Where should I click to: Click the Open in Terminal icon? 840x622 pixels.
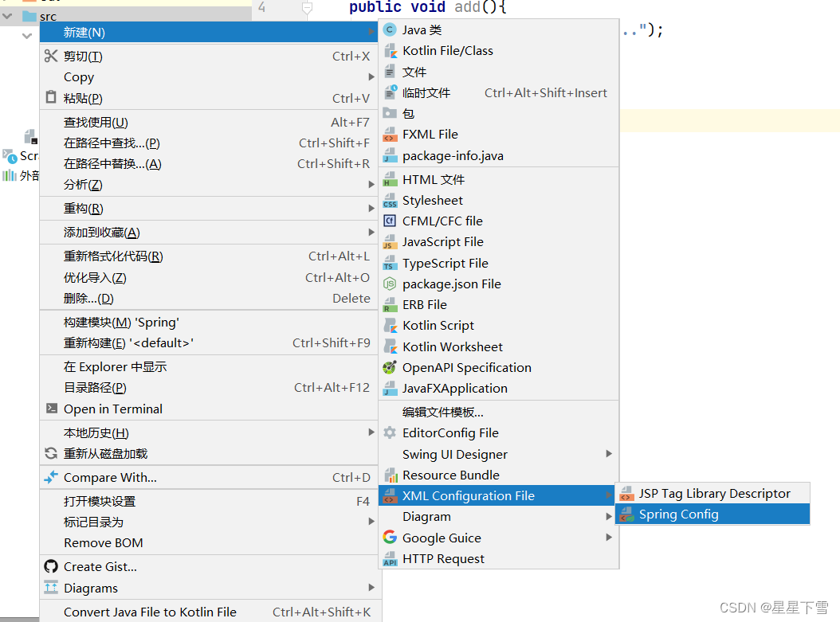tap(52, 409)
